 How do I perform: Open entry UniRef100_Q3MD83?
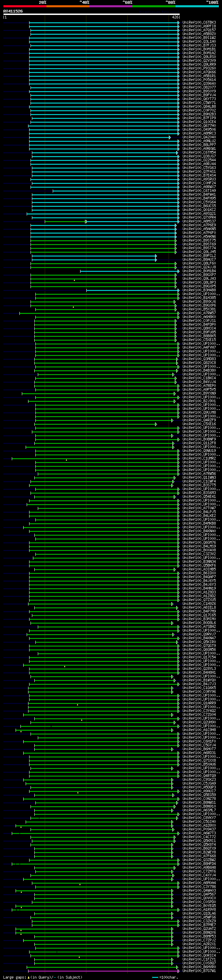click(x=199, y=359)
